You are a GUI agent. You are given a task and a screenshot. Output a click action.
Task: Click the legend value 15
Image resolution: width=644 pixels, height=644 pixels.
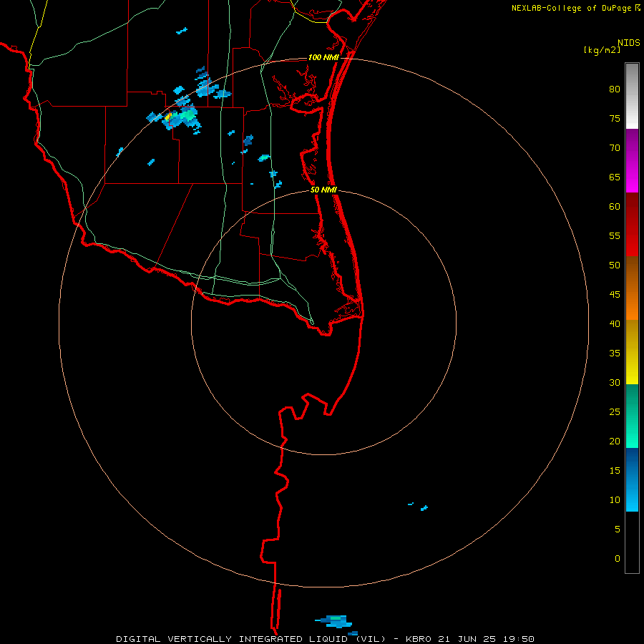point(615,470)
